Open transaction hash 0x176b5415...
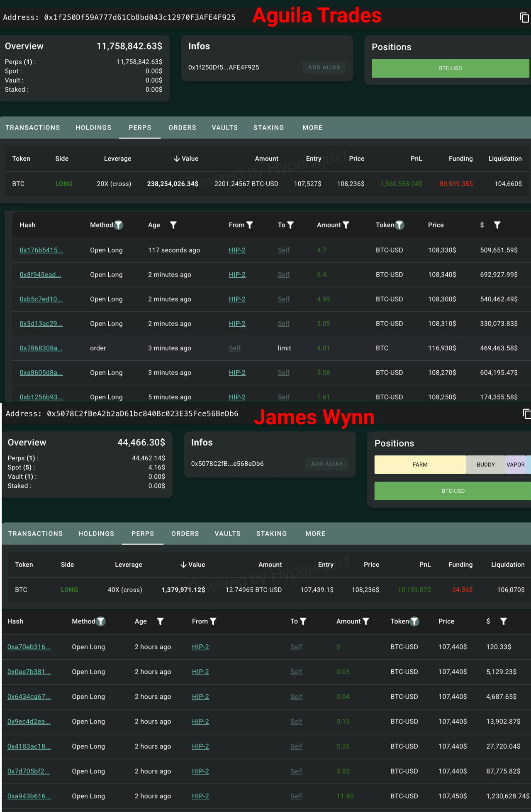Image resolution: width=531 pixels, height=812 pixels. pos(41,250)
